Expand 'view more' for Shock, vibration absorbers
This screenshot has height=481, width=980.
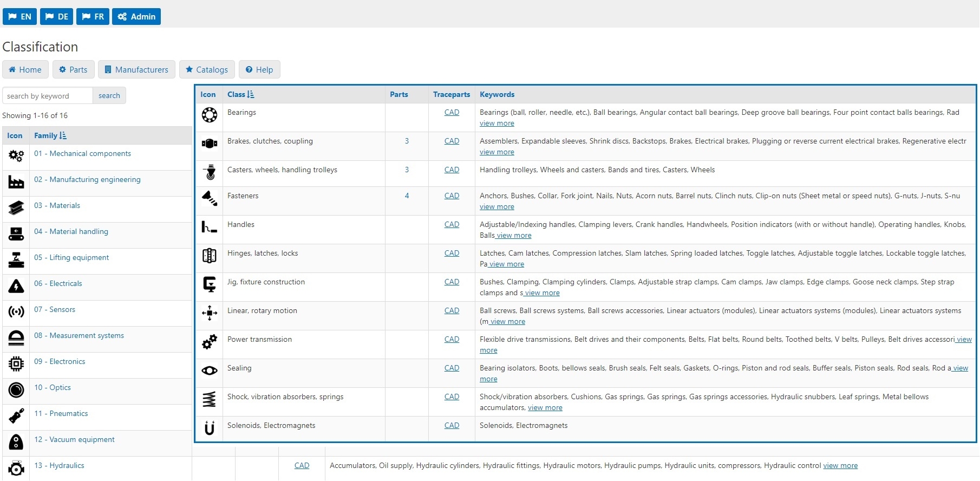point(545,408)
